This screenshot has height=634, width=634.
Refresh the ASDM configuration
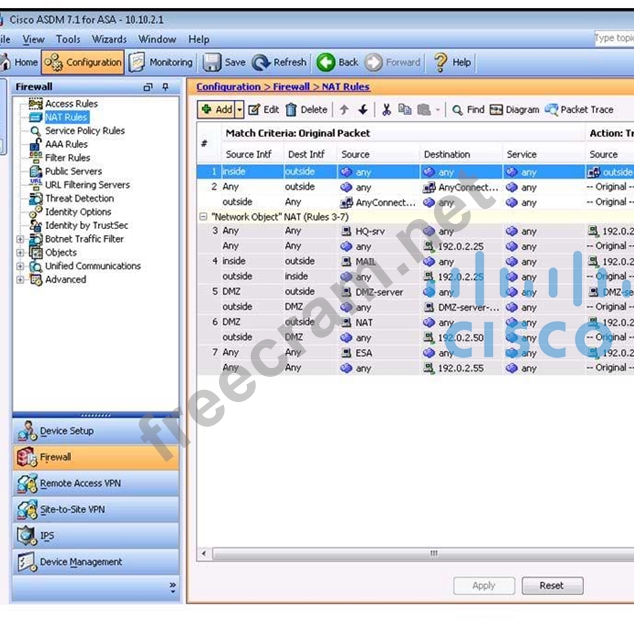click(279, 62)
